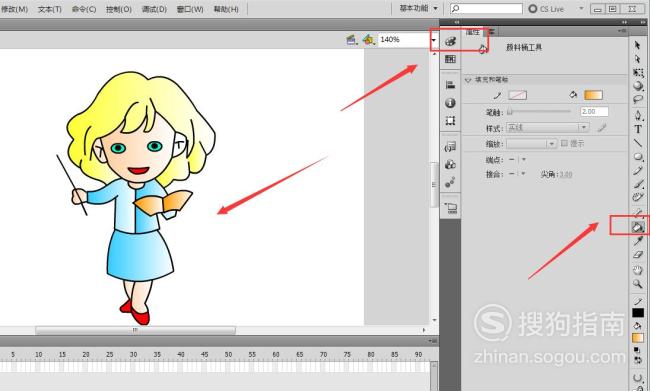Open the Info panel icon
The height and width of the screenshot is (391, 650).
450,102
